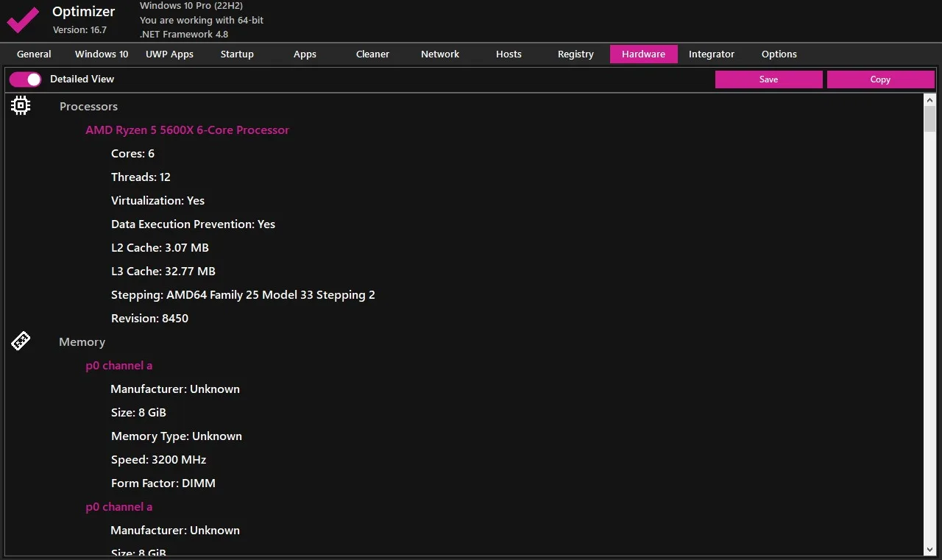Click the scrollbar down arrow
The height and width of the screenshot is (560, 942).
click(929, 550)
